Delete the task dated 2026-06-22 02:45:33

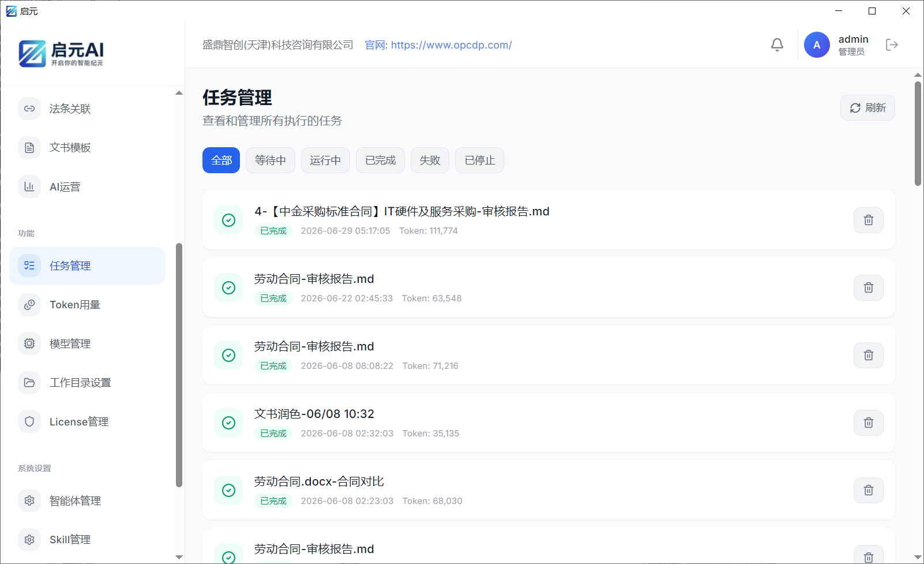click(869, 287)
